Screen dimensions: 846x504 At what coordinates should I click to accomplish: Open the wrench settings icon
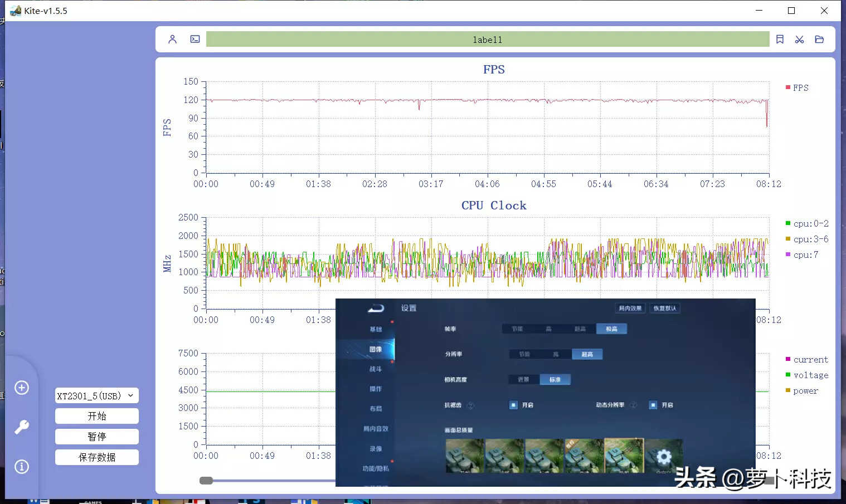click(22, 427)
